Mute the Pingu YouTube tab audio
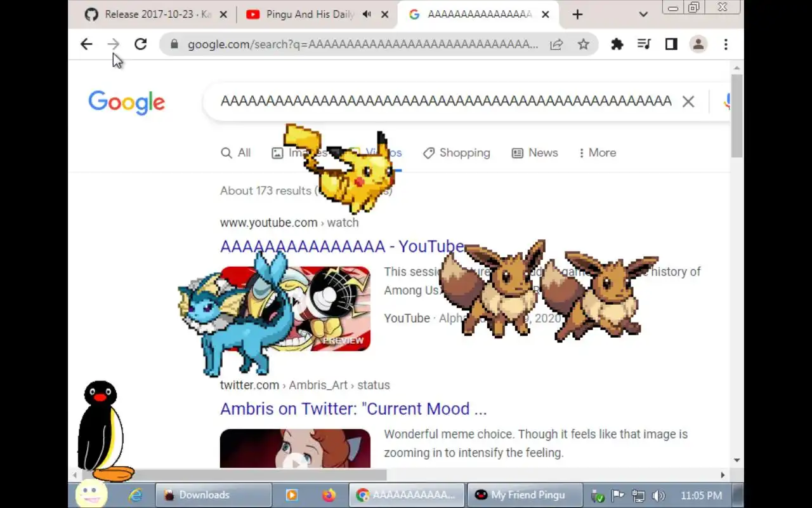 click(367, 14)
